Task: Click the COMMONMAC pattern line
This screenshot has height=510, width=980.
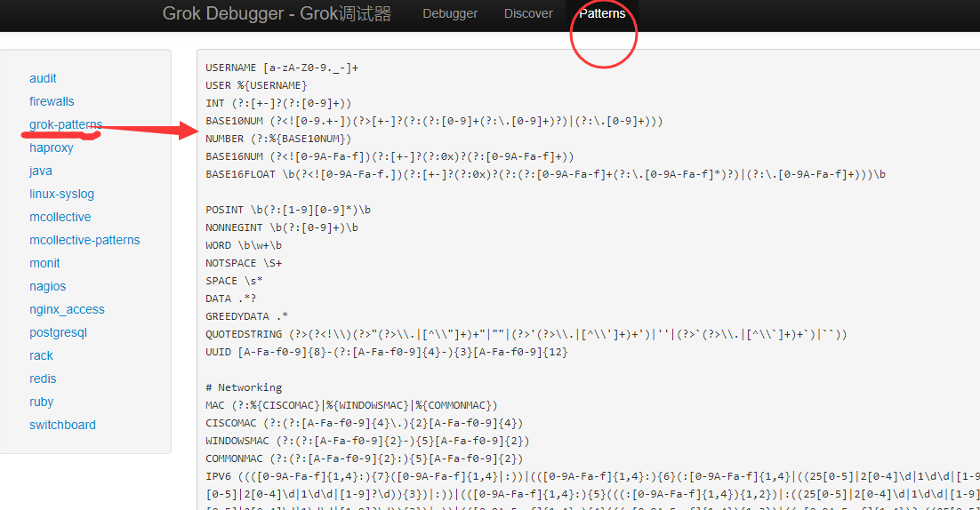Action: pyautogui.click(x=365, y=458)
